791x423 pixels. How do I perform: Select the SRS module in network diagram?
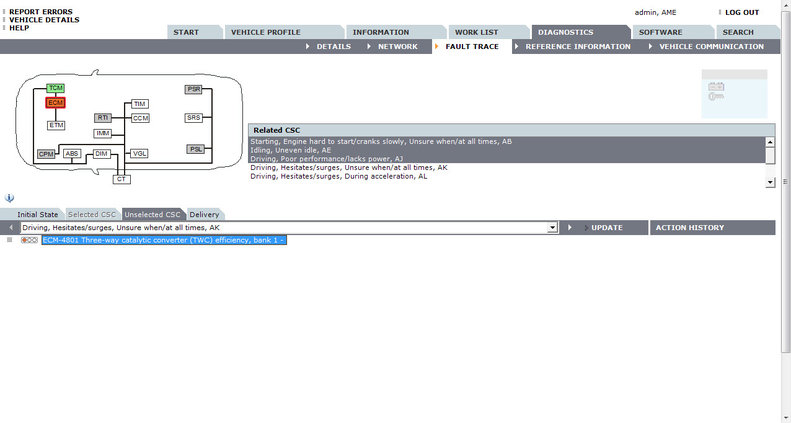tap(194, 118)
